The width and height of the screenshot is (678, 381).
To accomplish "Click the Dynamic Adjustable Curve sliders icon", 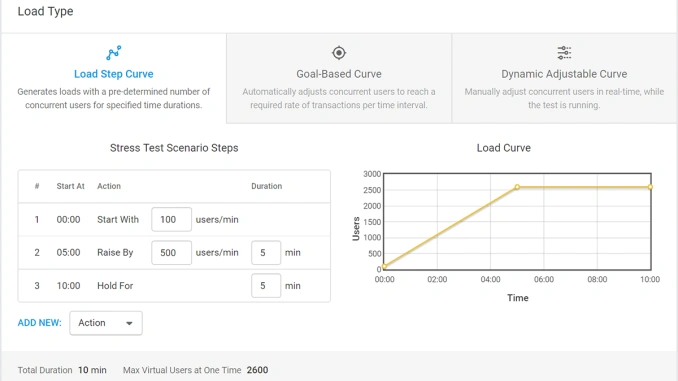I will [564, 53].
